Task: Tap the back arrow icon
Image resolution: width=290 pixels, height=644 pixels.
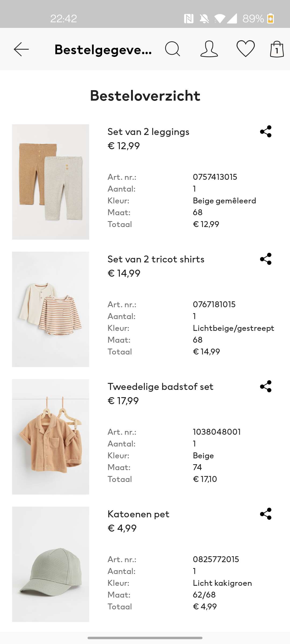Action: (x=21, y=49)
